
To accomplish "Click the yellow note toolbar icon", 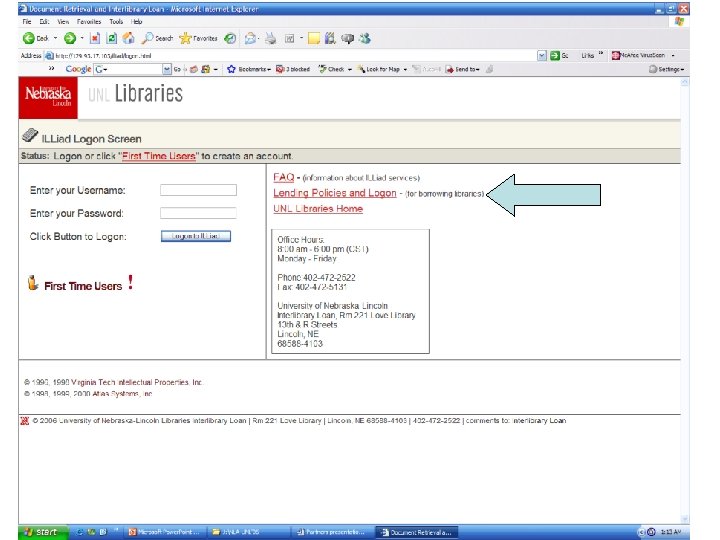I will [314, 39].
